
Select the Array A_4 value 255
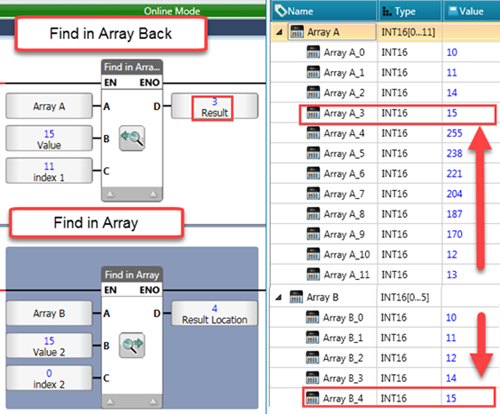click(454, 133)
